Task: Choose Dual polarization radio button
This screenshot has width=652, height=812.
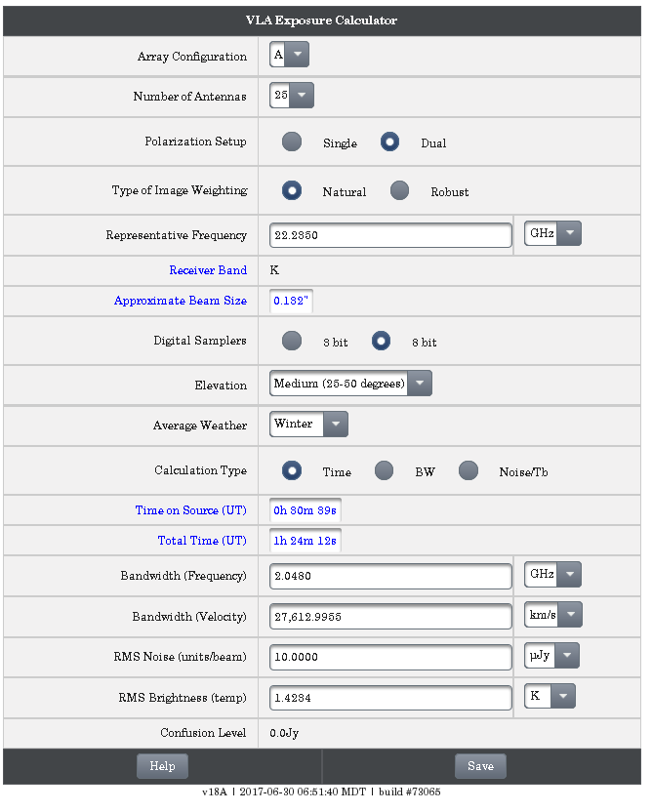Action: 389,142
